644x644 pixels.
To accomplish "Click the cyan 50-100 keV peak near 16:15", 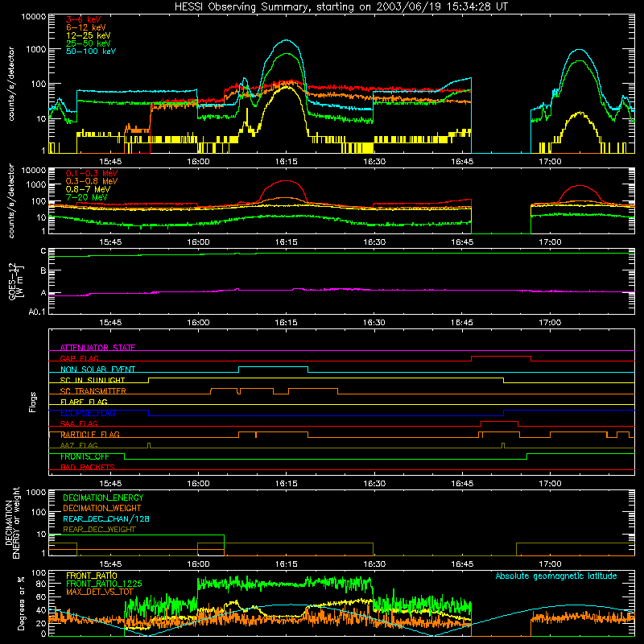I will tap(287, 40).
